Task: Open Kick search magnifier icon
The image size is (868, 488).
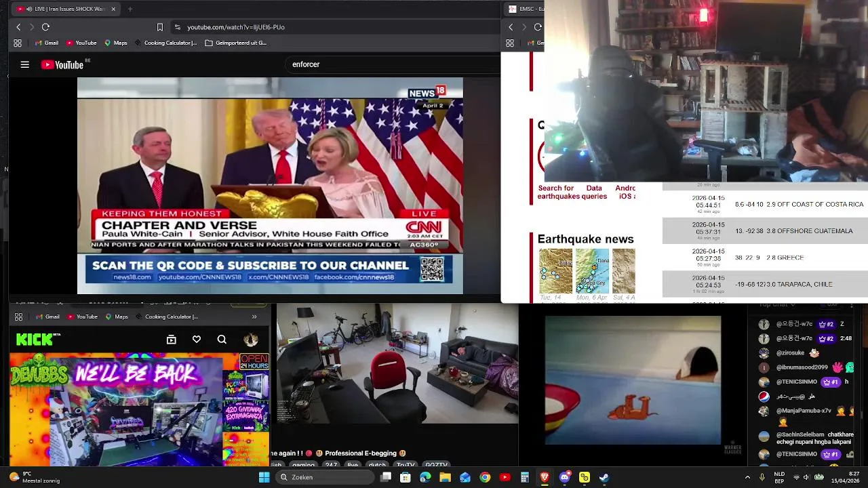Action: tap(222, 340)
